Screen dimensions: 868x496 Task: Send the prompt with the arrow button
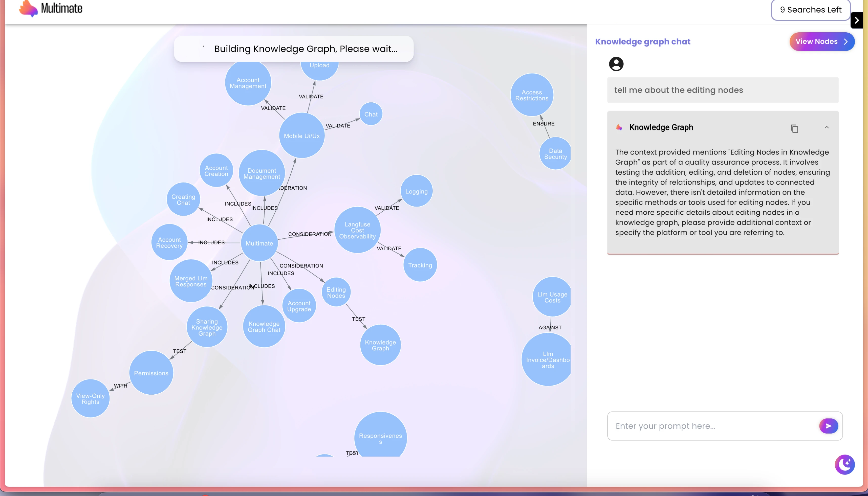click(829, 426)
